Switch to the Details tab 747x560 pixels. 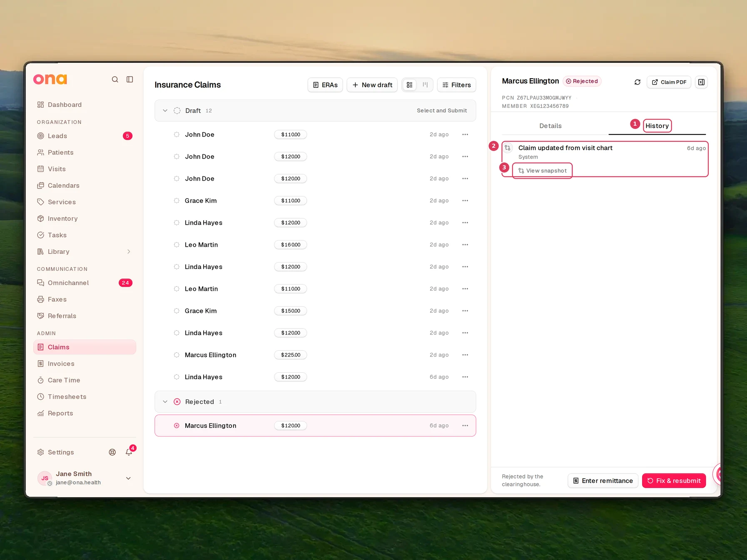click(550, 126)
